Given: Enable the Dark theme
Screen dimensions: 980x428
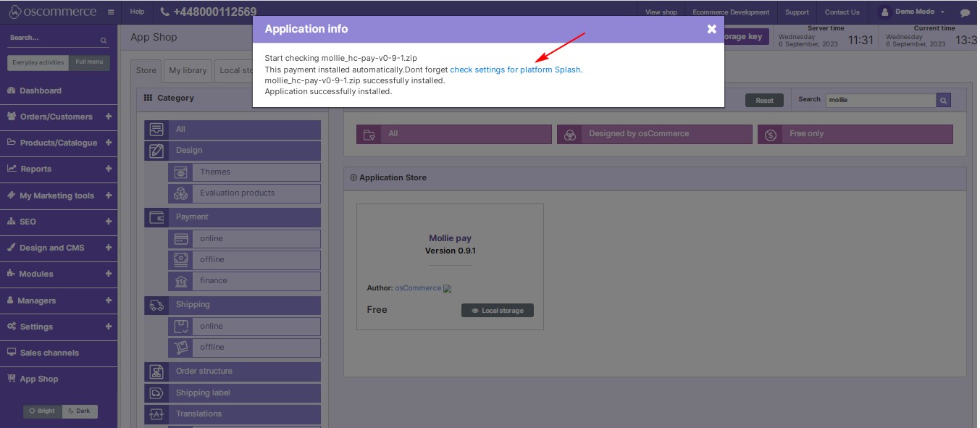Looking at the screenshot, I should pyautogui.click(x=80, y=411).
